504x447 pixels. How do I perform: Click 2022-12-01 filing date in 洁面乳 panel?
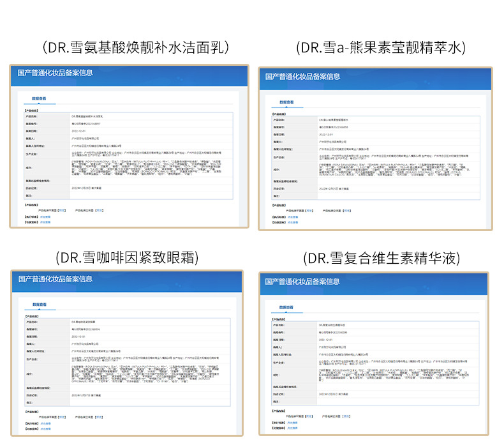(x=78, y=132)
